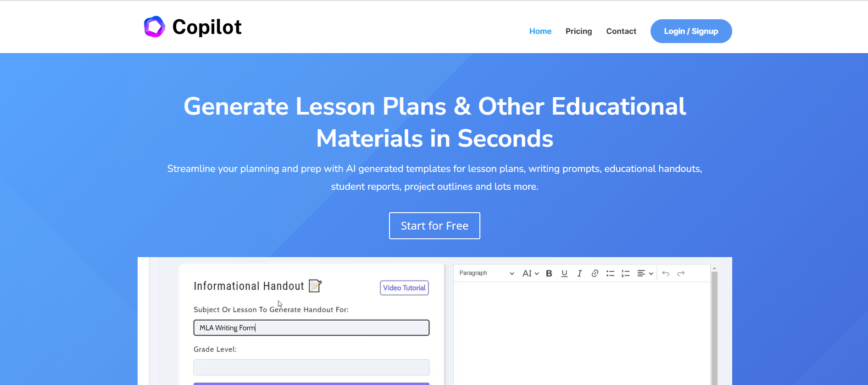The height and width of the screenshot is (385, 868).
Task: Click the Copilot logo icon
Action: click(155, 27)
